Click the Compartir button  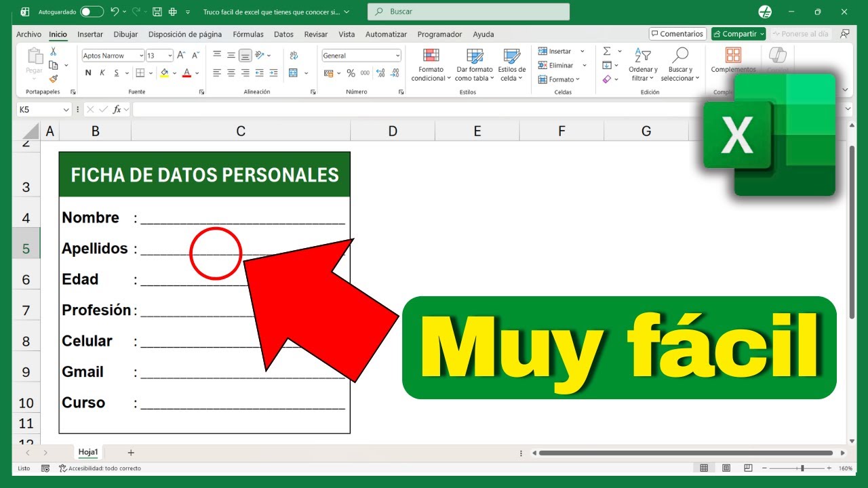point(738,34)
